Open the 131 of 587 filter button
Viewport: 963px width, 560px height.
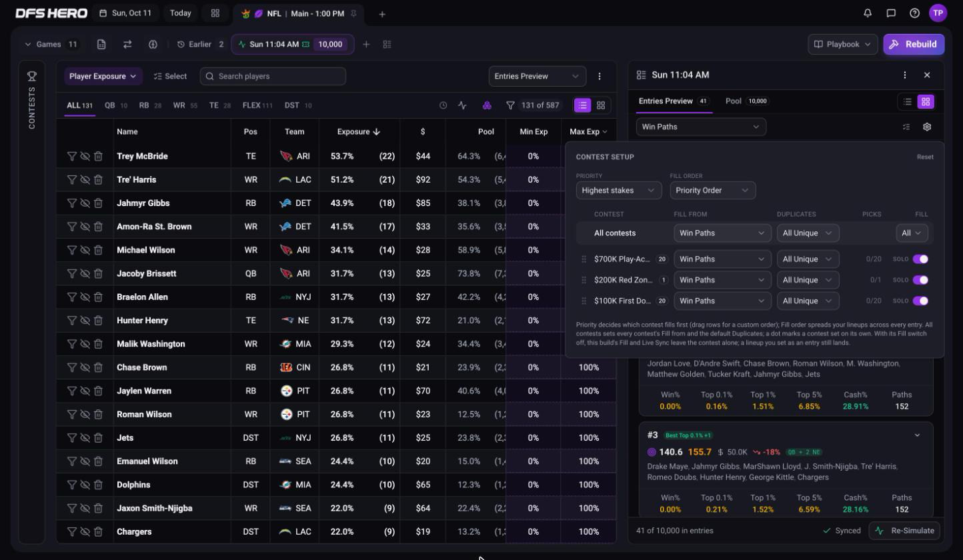(533, 105)
